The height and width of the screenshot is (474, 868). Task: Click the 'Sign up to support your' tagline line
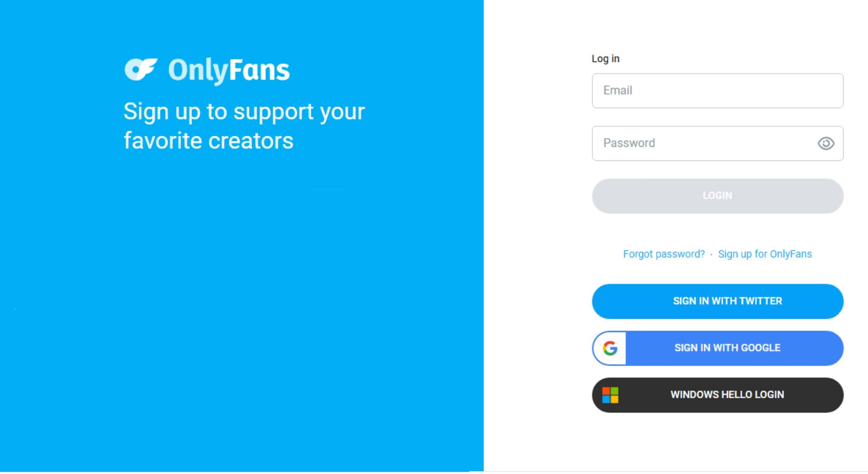click(x=244, y=112)
